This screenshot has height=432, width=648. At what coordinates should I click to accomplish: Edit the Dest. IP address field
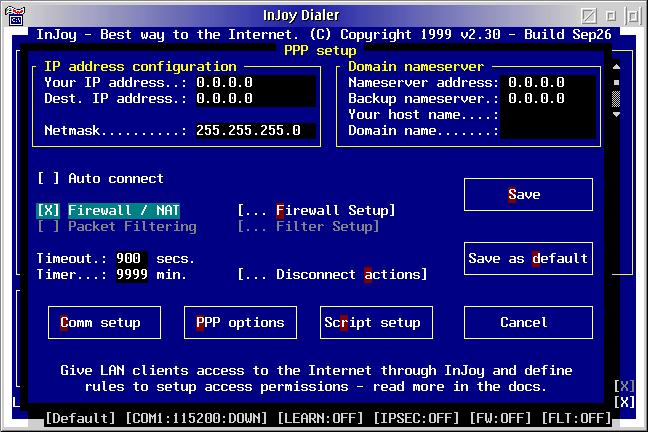[256, 98]
